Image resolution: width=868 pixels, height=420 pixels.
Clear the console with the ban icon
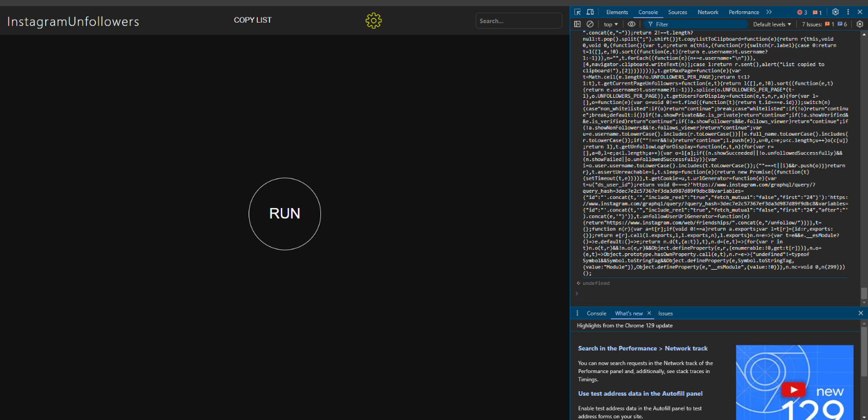tap(590, 24)
